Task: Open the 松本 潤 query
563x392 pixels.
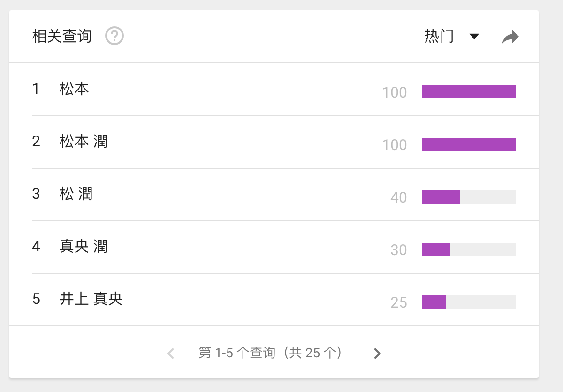Action: click(84, 141)
